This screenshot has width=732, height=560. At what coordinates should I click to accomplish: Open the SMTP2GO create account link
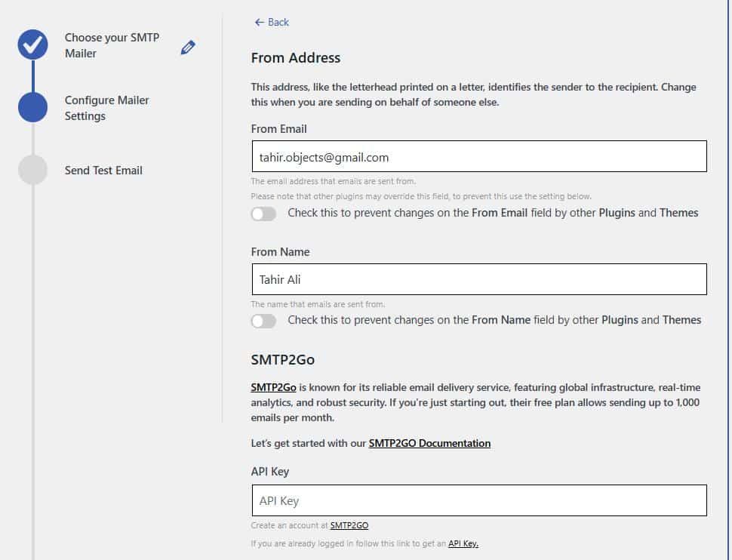(349, 525)
